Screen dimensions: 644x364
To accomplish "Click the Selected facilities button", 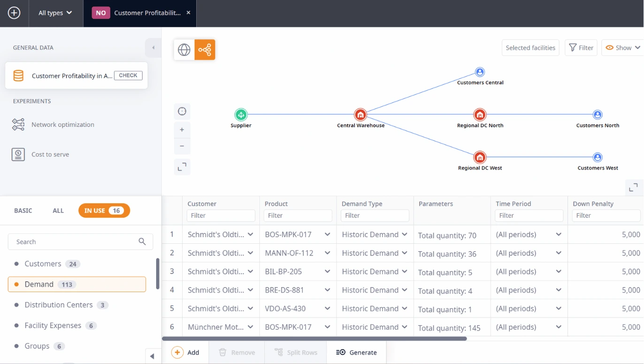I will (x=530, y=47).
